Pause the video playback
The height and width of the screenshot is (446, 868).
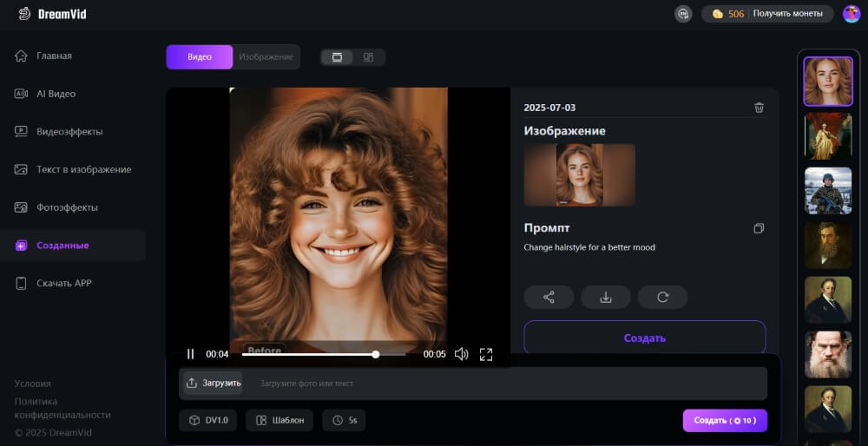click(x=190, y=354)
